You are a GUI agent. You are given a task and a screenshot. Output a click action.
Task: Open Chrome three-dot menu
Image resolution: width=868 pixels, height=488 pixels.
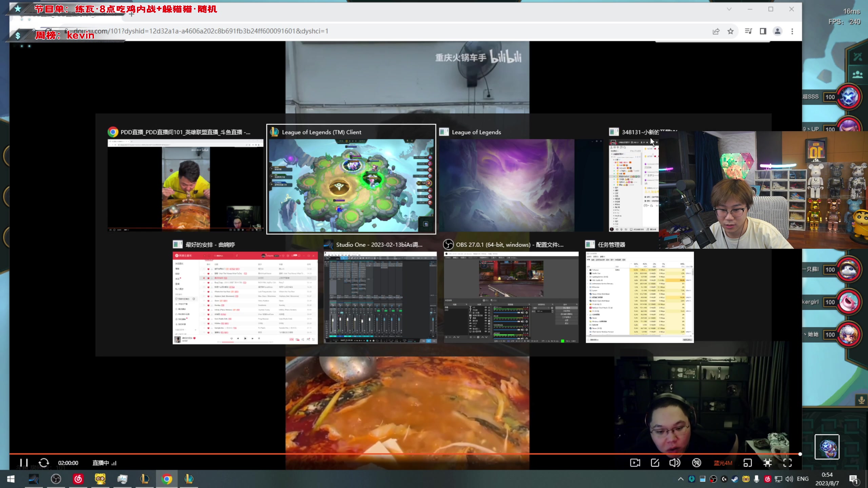792,31
